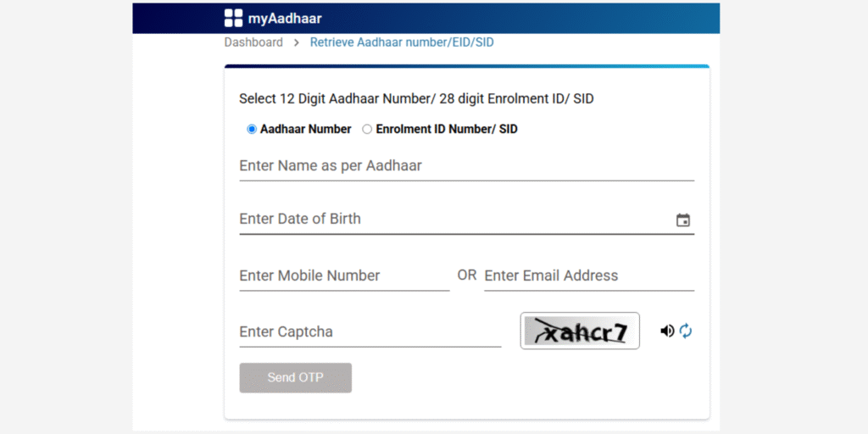Click the OR separator text
Viewport: 868px width, 434px height.
coord(467,275)
